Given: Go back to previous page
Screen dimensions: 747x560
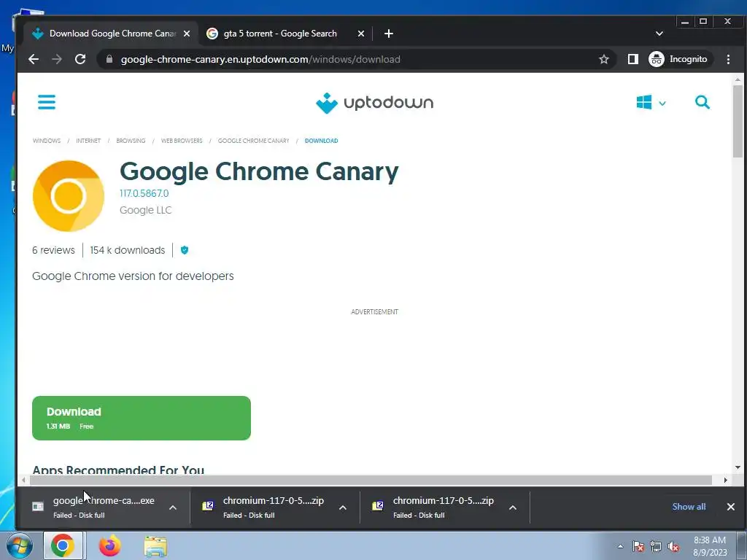Looking at the screenshot, I should (34, 59).
